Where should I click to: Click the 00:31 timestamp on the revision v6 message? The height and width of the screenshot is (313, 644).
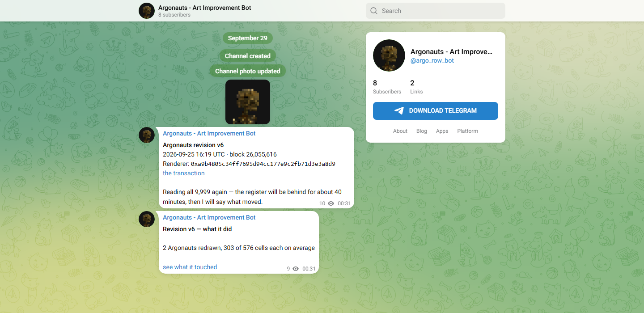coord(344,203)
